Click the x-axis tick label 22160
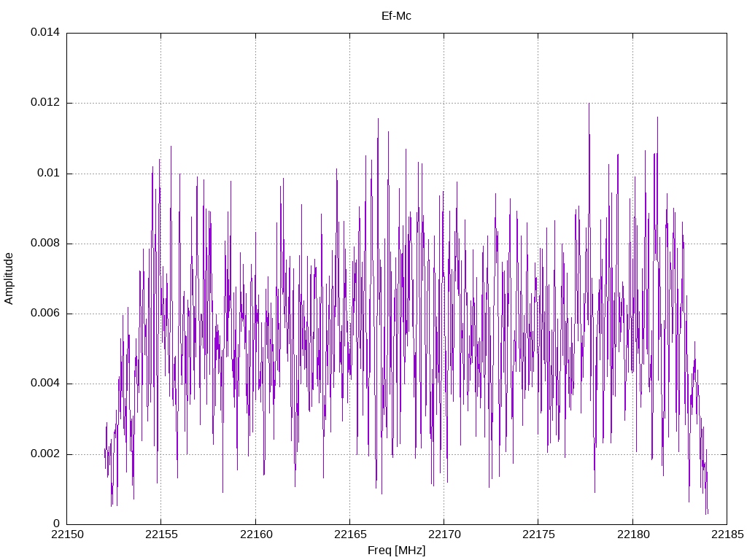Viewport: 747px width, 560px height. click(x=256, y=534)
